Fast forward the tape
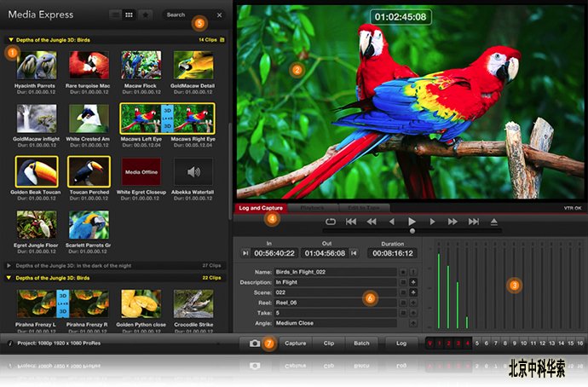This screenshot has width=588, height=387. point(453,222)
